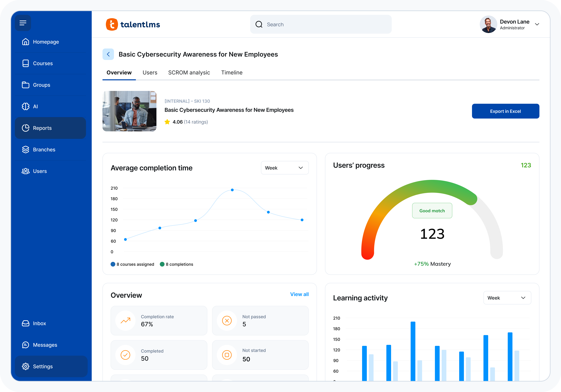Select the Branches layers icon

click(x=26, y=149)
